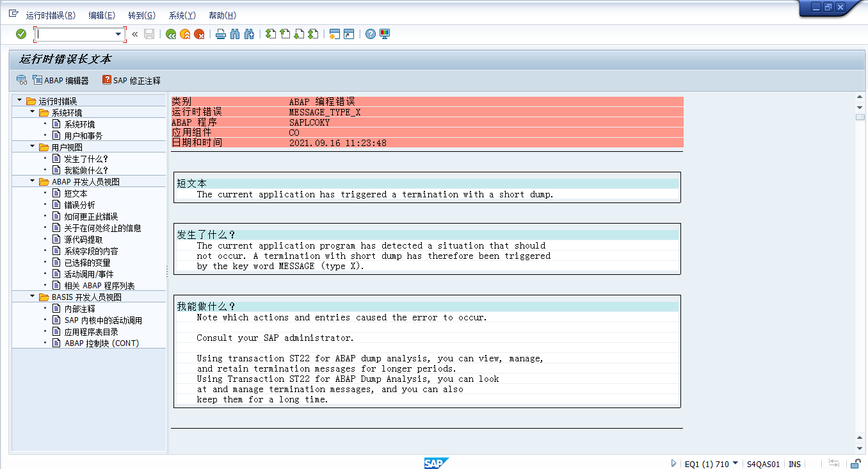Click the Customize Local Layout monitor icon
Viewport: 868px width, 469px height.
pyautogui.click(x=384, y=33)
